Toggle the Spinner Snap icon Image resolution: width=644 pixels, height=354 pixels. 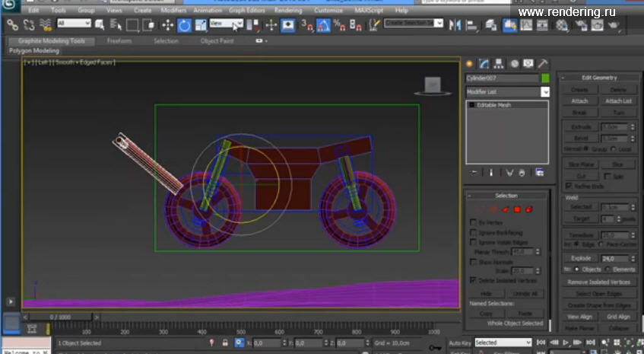(355, 25)
